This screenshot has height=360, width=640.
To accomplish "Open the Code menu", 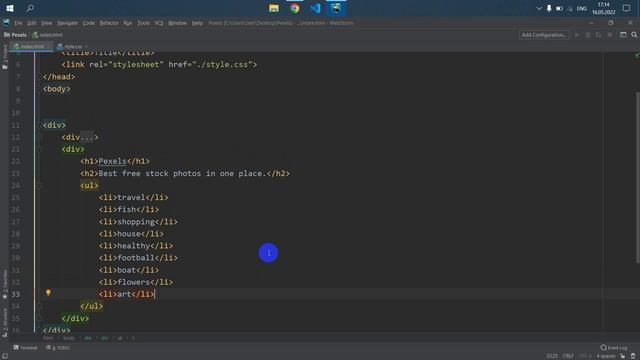I will (89, 23).
